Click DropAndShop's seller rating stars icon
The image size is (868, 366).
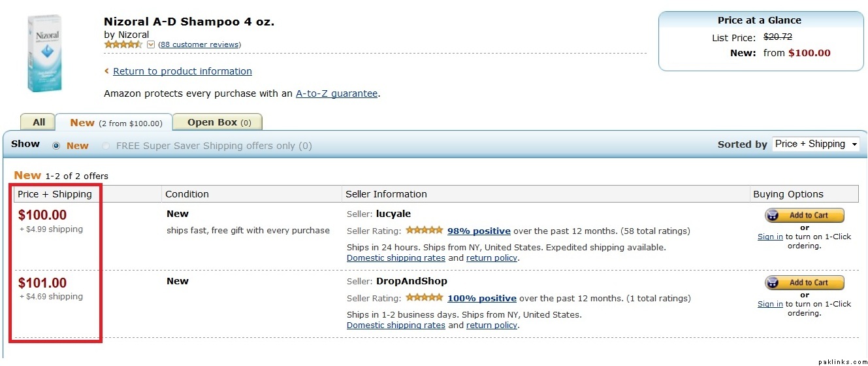pyautogui.click(x=424, y=297)
